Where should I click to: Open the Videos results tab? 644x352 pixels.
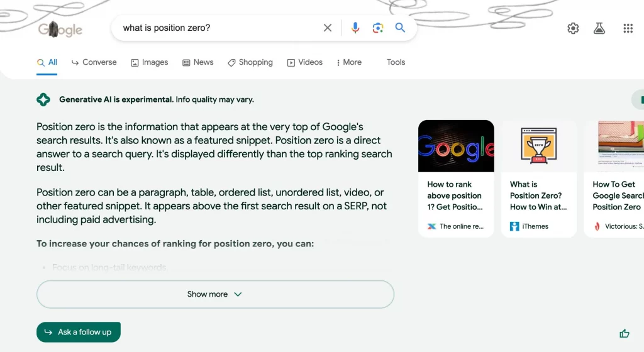[x=305, y=62]
